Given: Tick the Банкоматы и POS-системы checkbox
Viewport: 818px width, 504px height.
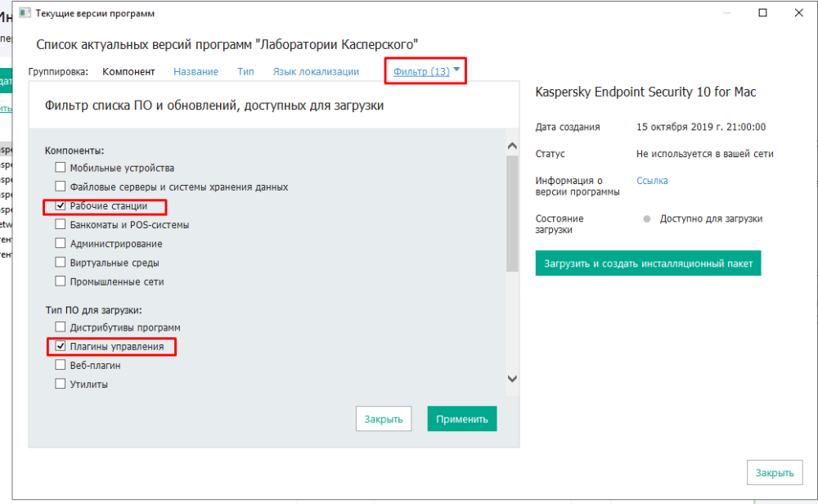Looking at the screenshot, I should pyautogui.click(x=61, y=224).
